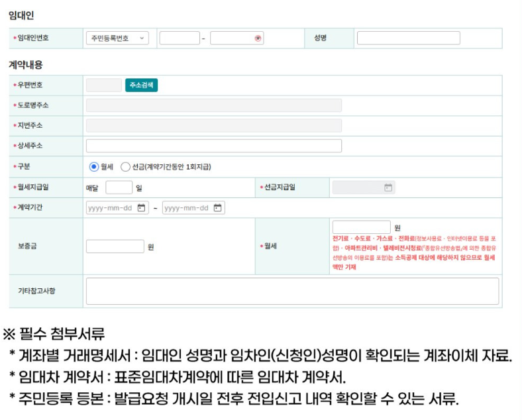This screenshot has height=420, width=522.
Task: Click the second 임대인번호 number field
Action: tap(236, 38)
